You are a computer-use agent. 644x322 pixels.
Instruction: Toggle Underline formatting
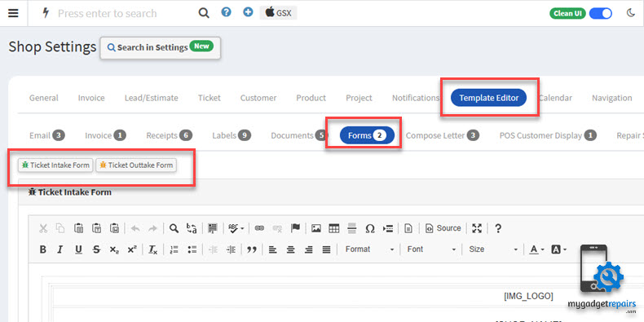click(x=78, y=249)
